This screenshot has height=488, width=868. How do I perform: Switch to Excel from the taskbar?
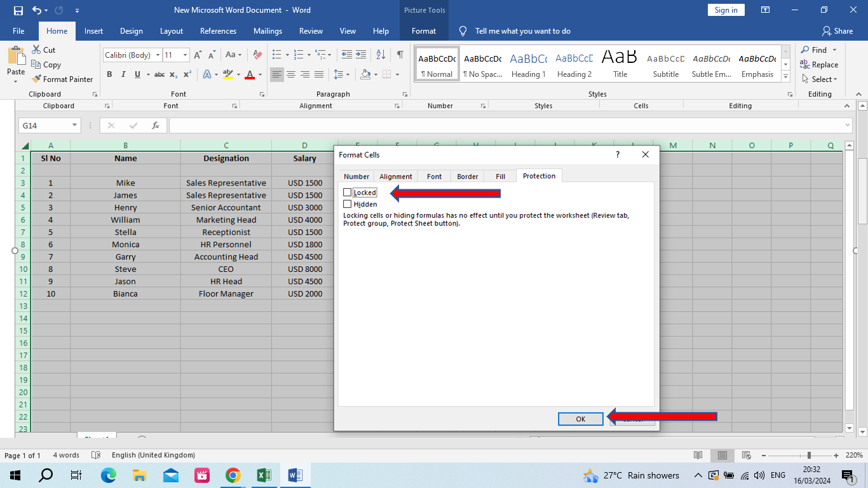(x=264, y=475)
